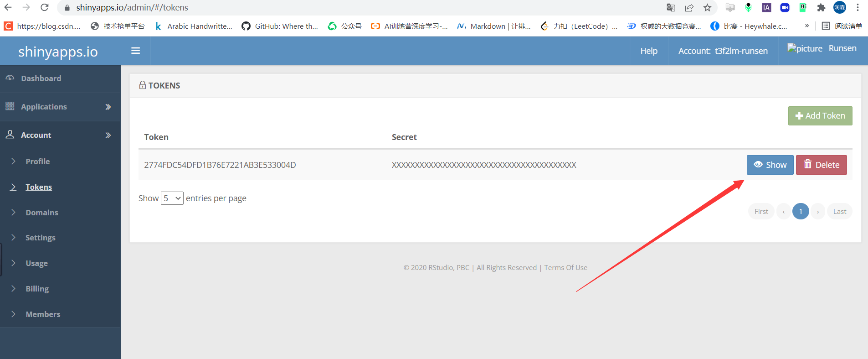
Task: Click the Add Token button
Action: [820, 116]
